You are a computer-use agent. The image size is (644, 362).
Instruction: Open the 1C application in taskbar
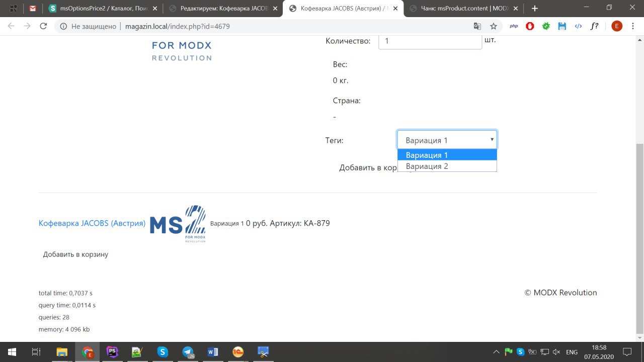pos(238,352)
